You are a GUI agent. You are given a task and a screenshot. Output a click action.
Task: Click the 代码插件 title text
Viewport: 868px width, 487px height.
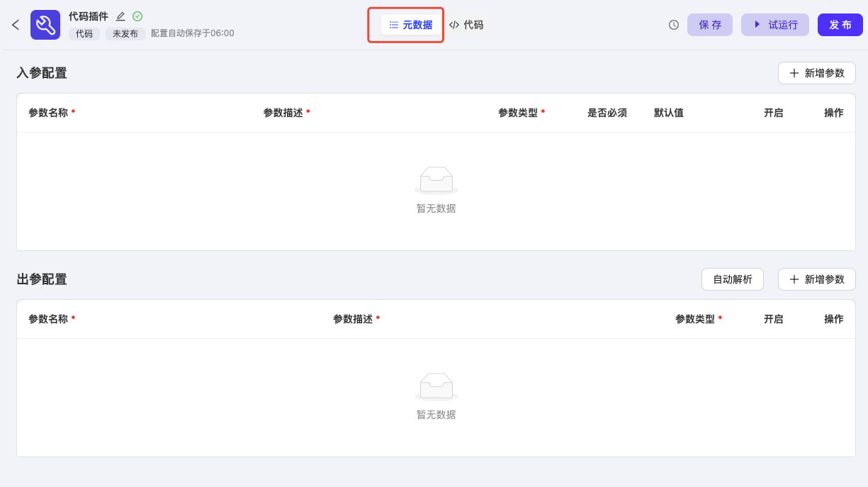[x=89, y=16]
